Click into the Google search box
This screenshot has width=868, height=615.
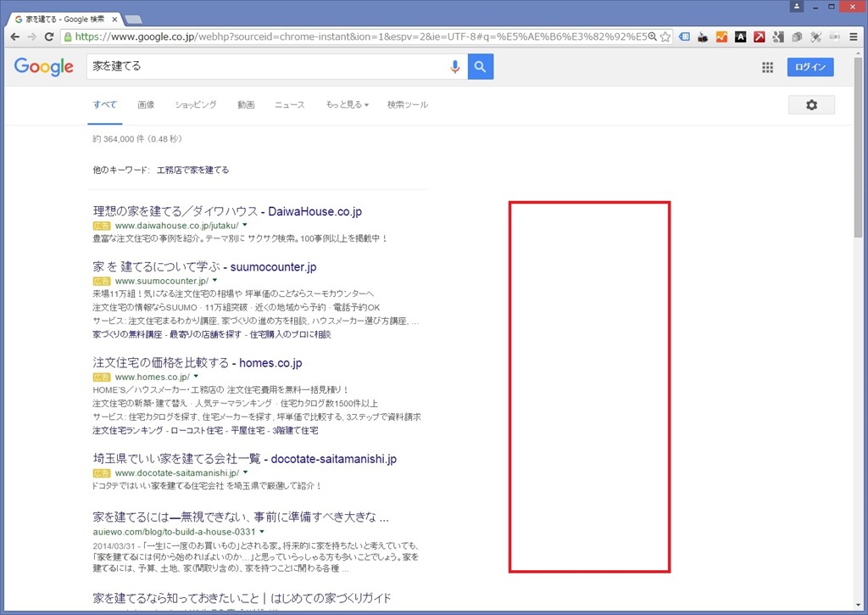coord(263,67)
